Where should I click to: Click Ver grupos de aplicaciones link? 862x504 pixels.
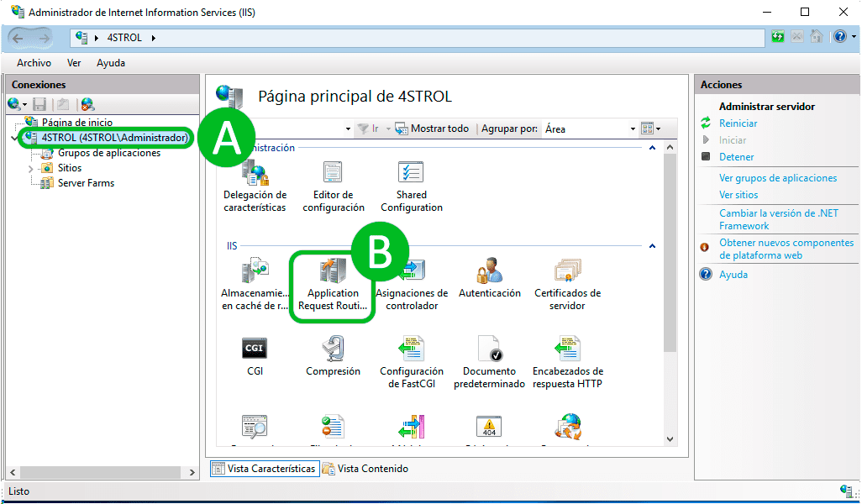(x=777, y=178)
